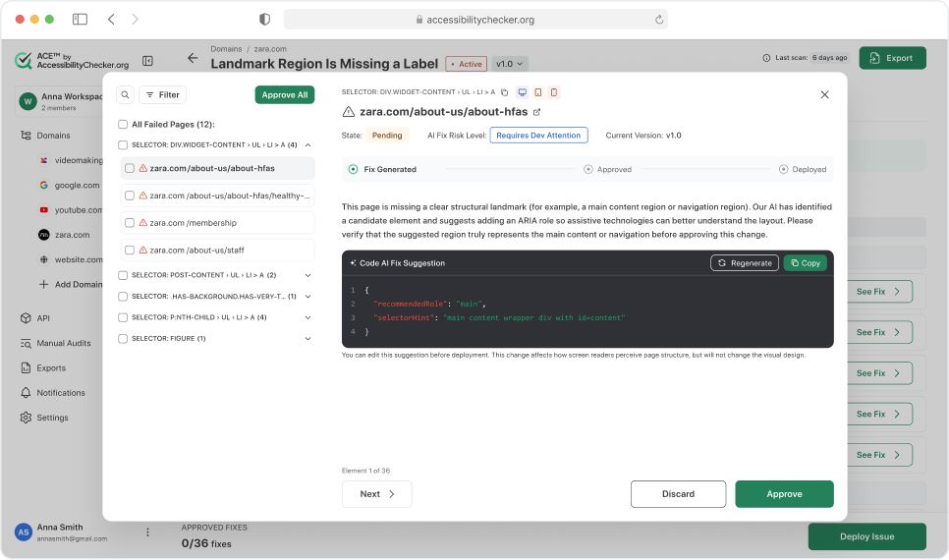
Task: Expand the P:NTH-CHILD selector group
Action: [308, 317]
